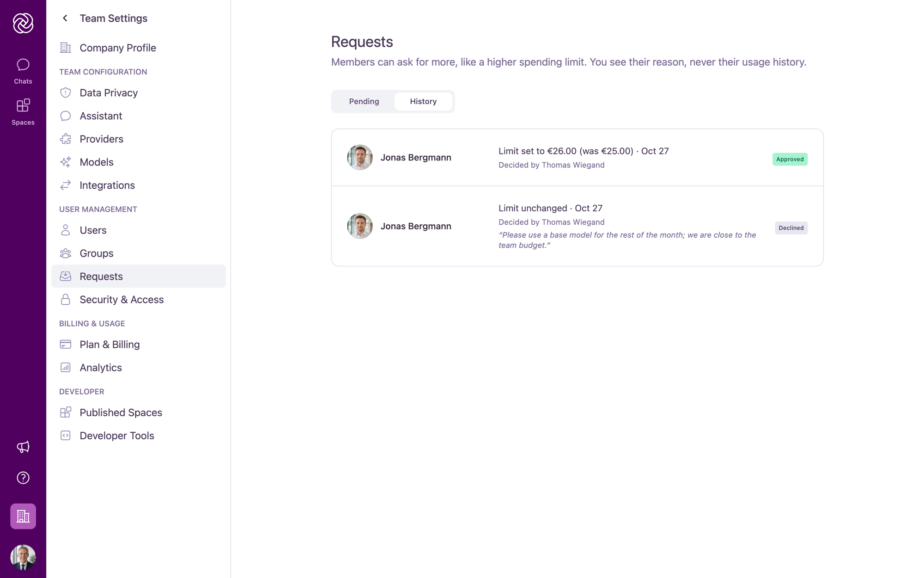Image resolution: width=924 pixels, height=578 pixels.
Task: Click the Security & Access lock icon
Action: click(66, 299)
